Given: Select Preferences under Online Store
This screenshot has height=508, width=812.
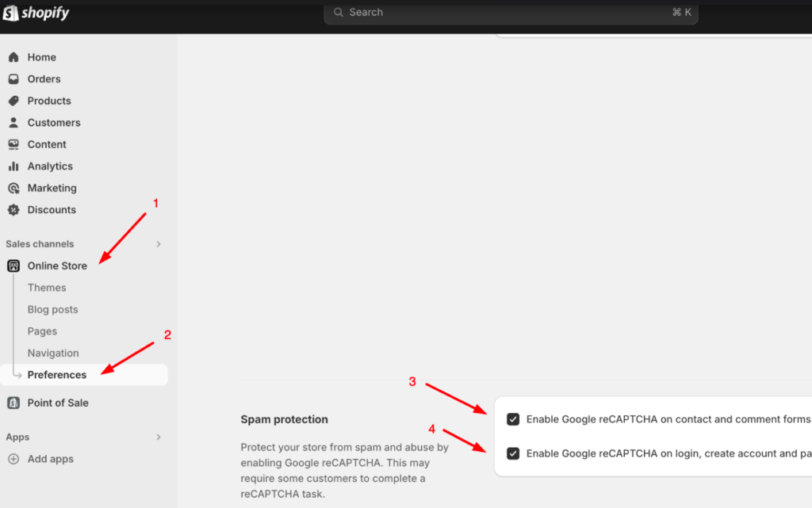Looking at the screenshot, I should [x=84, y=375].
